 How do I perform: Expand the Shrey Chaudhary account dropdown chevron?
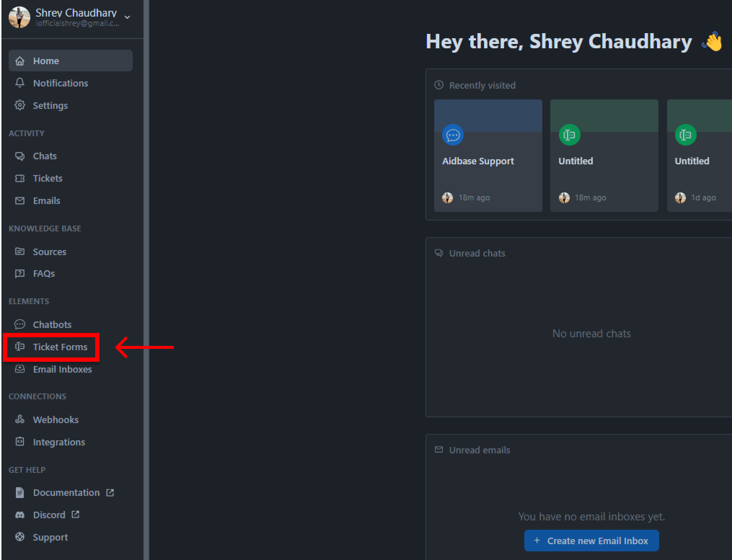pyautogui.click(x=127, y=17)
